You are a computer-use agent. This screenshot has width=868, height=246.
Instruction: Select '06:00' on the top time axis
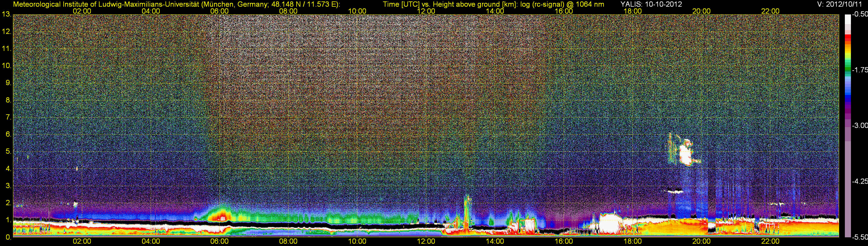click(219, 11)
